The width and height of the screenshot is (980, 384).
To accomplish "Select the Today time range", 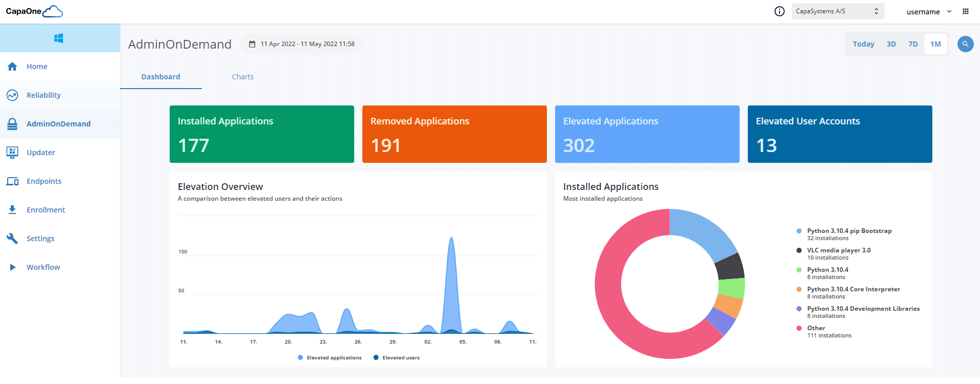I will coord(864,44).
